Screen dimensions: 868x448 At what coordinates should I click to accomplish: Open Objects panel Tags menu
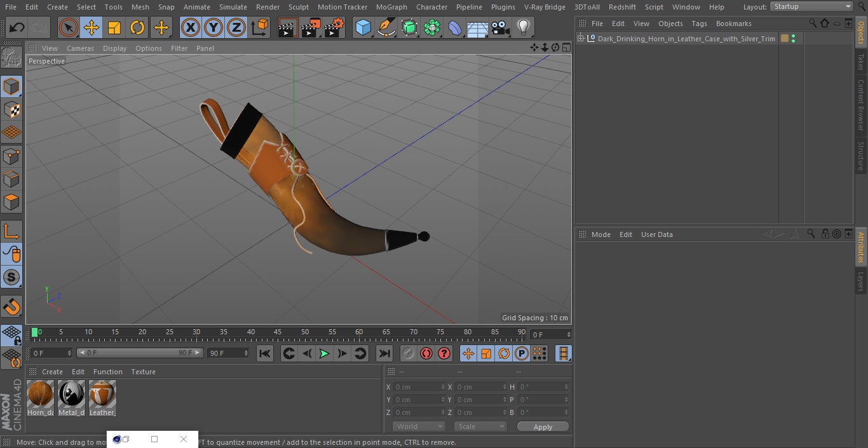pyautogui.click(x=699, y=24)
